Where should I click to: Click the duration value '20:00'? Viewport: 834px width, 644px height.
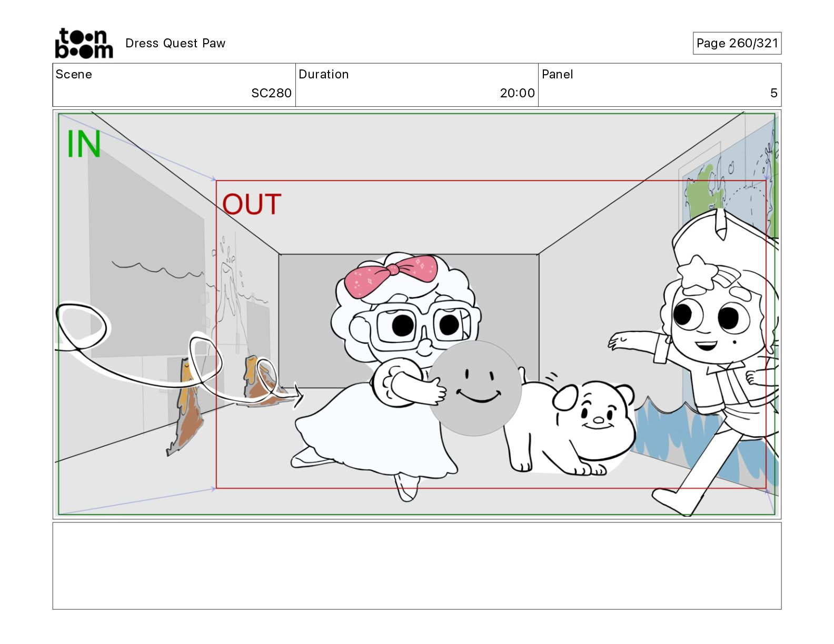coord(517,93)
